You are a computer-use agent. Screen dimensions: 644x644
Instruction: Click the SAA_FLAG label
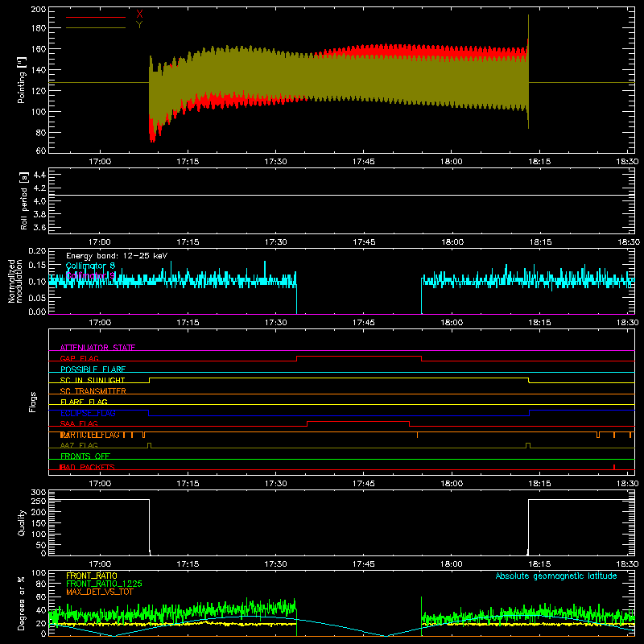click(79, 423)
